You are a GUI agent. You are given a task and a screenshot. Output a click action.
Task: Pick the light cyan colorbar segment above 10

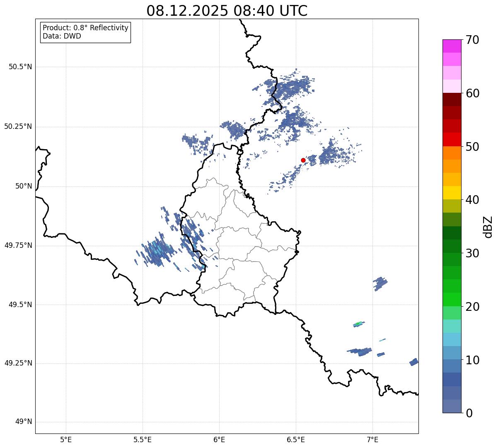pyautogui.click(x=452, y=340)
